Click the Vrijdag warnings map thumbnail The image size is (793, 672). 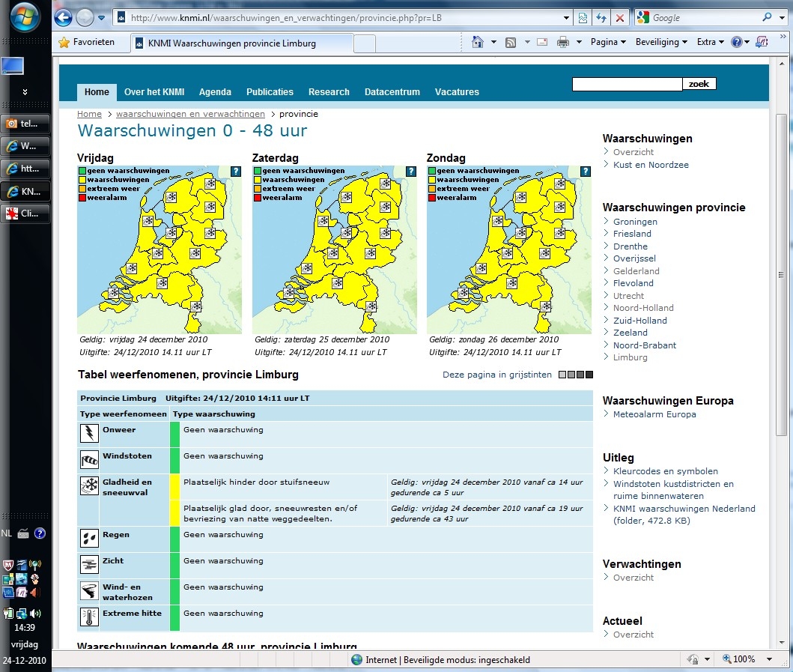159,249
